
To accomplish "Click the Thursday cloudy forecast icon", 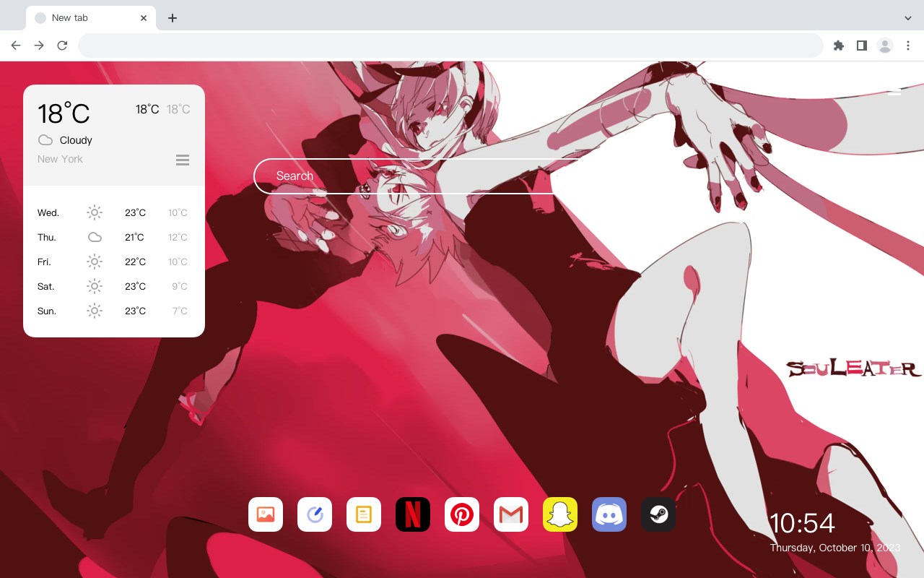I will (95, 237).
